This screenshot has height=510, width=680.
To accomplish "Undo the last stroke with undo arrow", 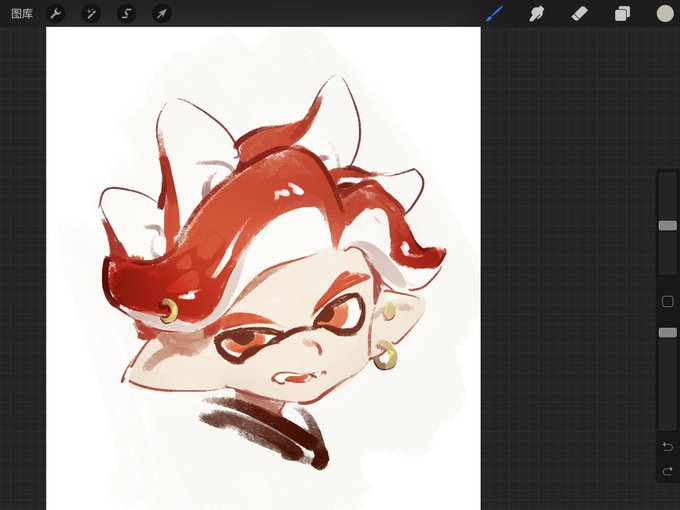I will click(x=668, y=446).
